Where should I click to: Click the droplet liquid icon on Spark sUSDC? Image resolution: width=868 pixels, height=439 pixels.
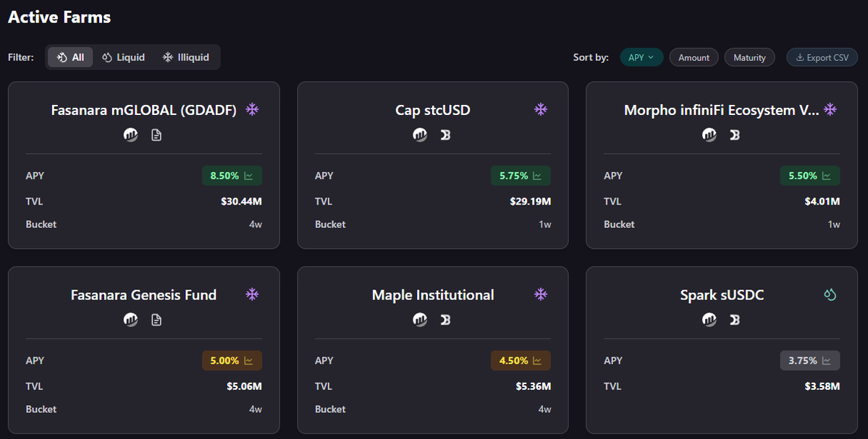[830, 294]
